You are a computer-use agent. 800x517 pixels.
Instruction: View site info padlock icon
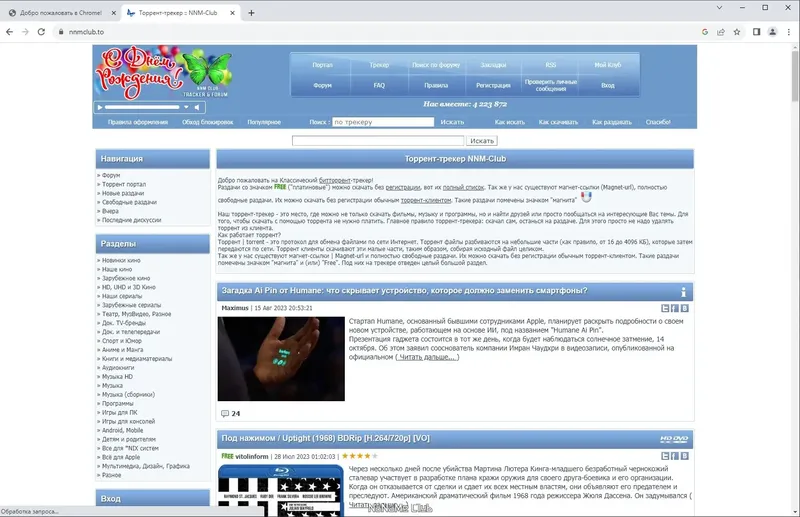61,32
